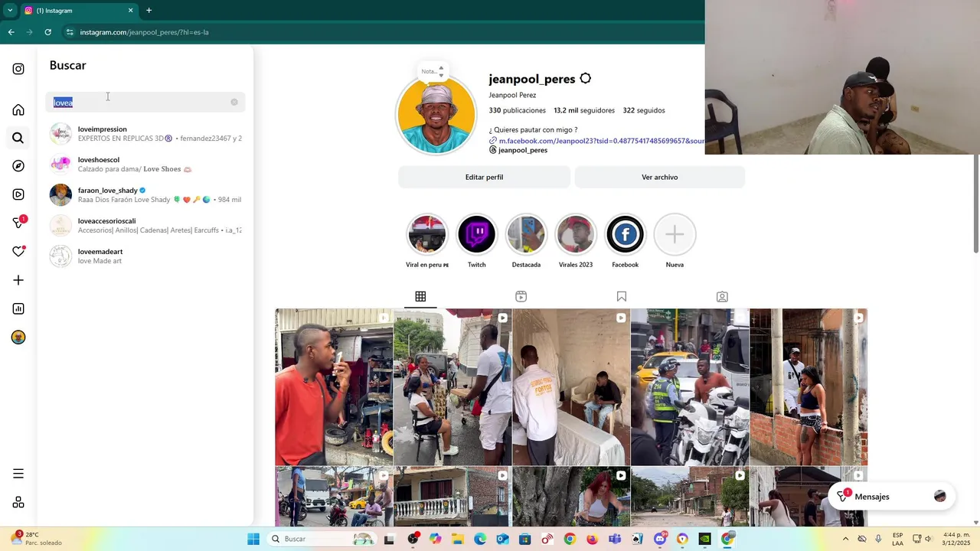Click the ESP LAA language indicator
980x551 pixels.
click(x=898, y=539)
